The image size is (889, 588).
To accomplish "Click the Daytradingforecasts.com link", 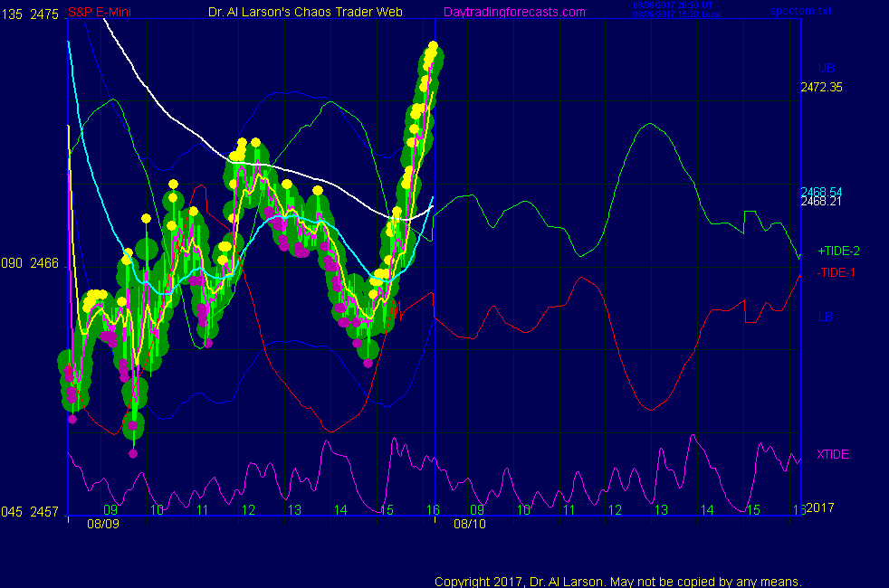I will click(x=514, y=12).
